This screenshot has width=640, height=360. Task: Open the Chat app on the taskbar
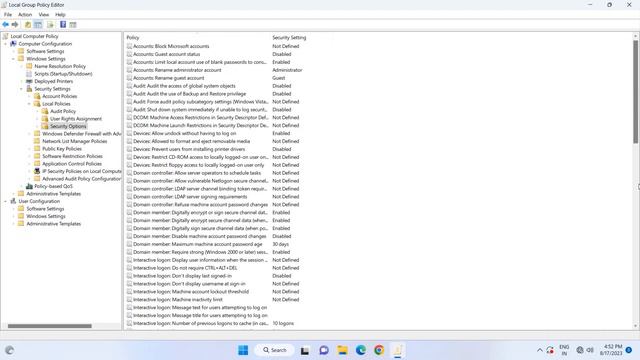[x=324, y=350]
